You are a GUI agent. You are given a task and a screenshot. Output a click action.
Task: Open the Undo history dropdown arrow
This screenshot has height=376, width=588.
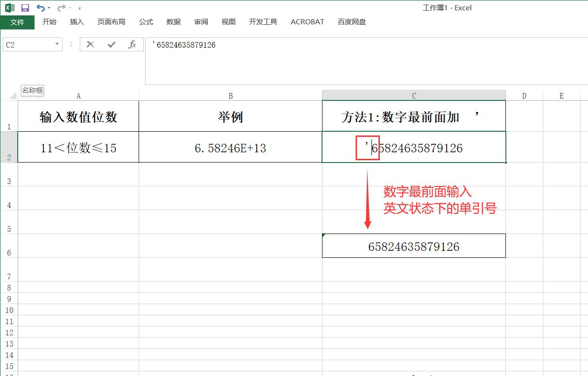(49, 8)
